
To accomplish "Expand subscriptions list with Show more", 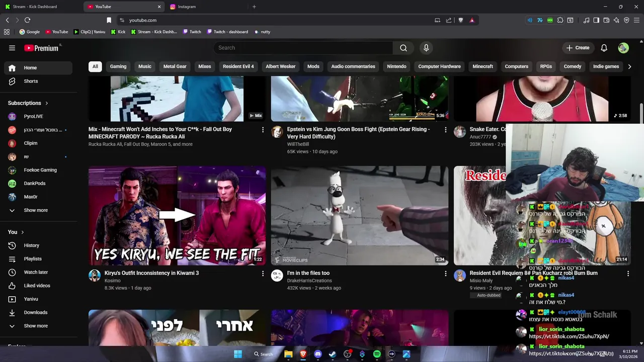I will click(36, 210).
